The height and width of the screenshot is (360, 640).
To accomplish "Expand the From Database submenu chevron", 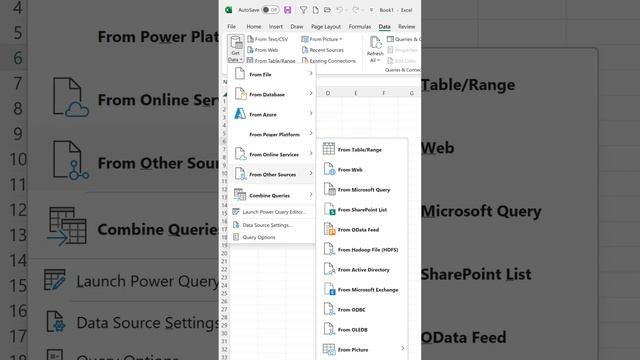I will (x=311, y=93).
